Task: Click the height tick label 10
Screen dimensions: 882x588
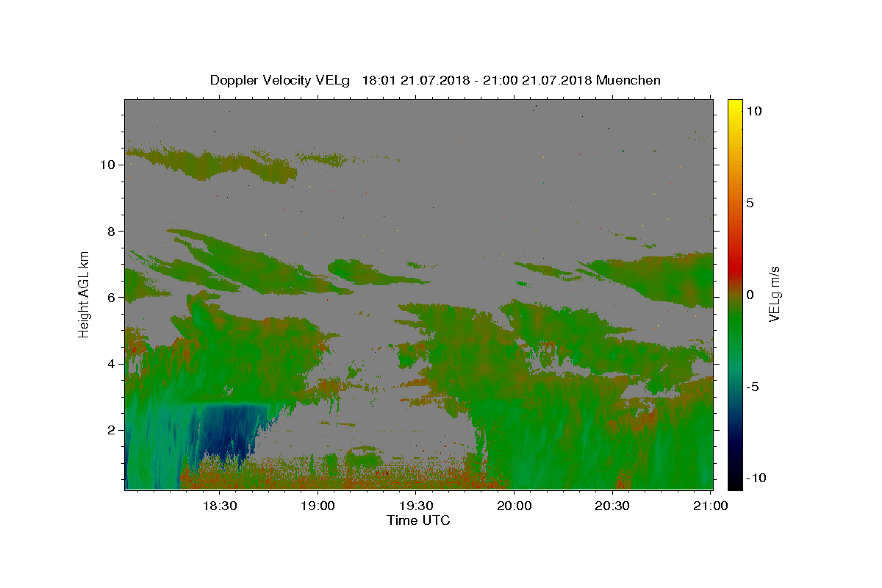Action: 107,165
